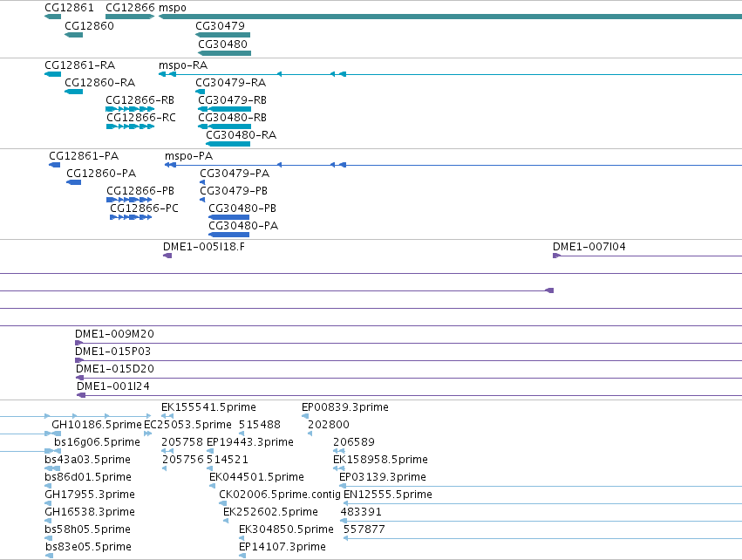Click the 483391 EST label
Viewport: 742px width, 560px height.
click(x=361, y=512)
